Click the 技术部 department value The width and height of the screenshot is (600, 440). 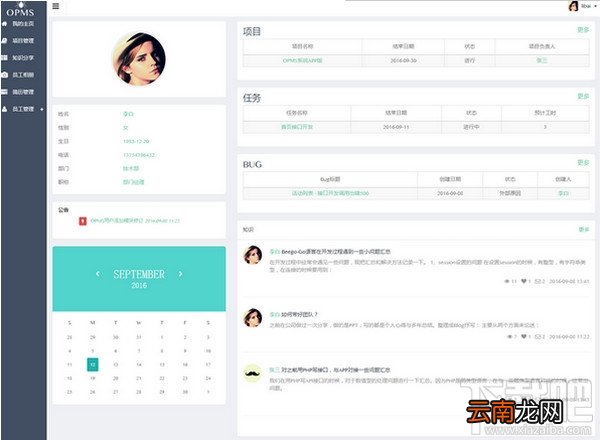(x=131, y=168)
